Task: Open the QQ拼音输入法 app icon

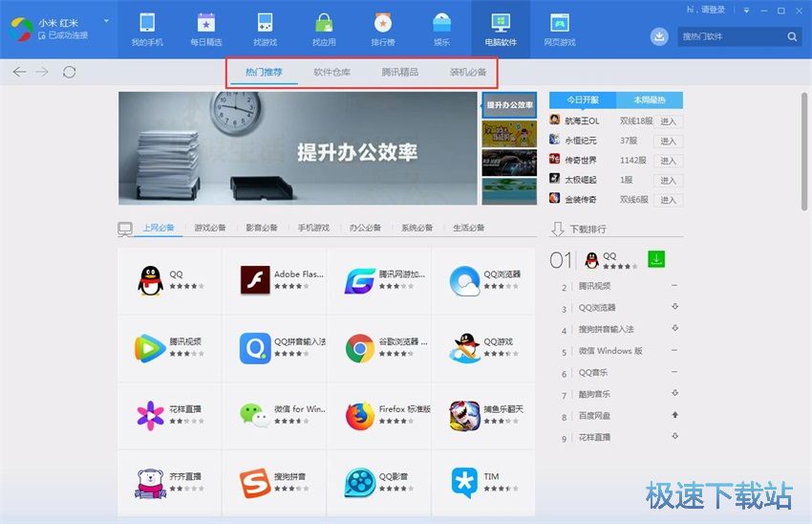Action: pyautogui.click(x=255, y=348)
